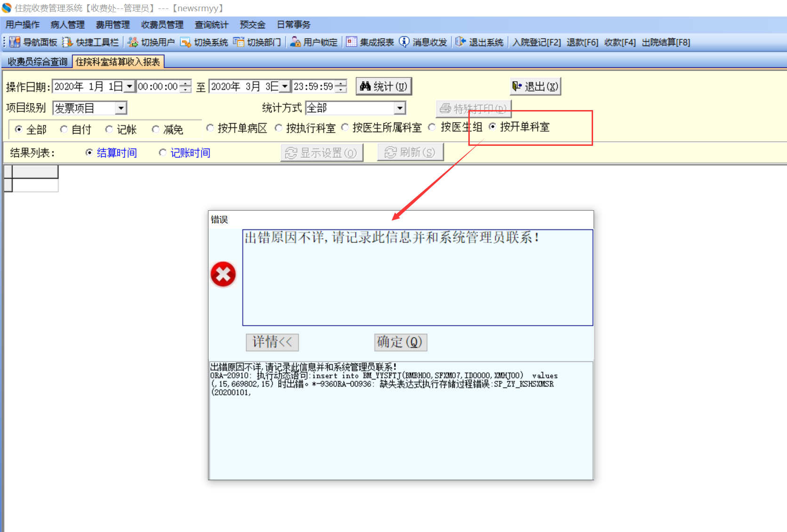Viewport: 787px width, 532px height.
Task: Select the 结算时间 radio button
Action: (x=89, y=152)
